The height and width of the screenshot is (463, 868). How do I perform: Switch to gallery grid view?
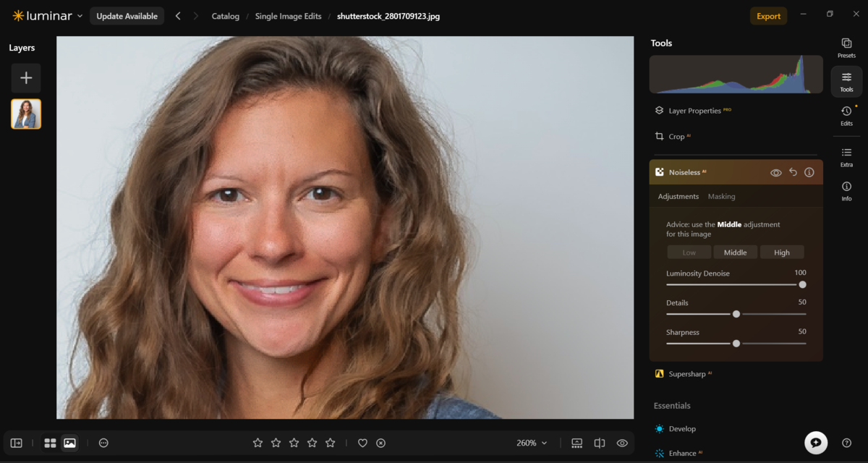click(50, 443)
